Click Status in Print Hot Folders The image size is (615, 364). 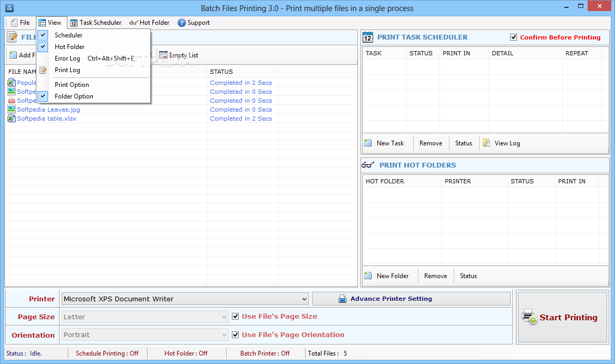pyautogui.click(x=468, y=276)
